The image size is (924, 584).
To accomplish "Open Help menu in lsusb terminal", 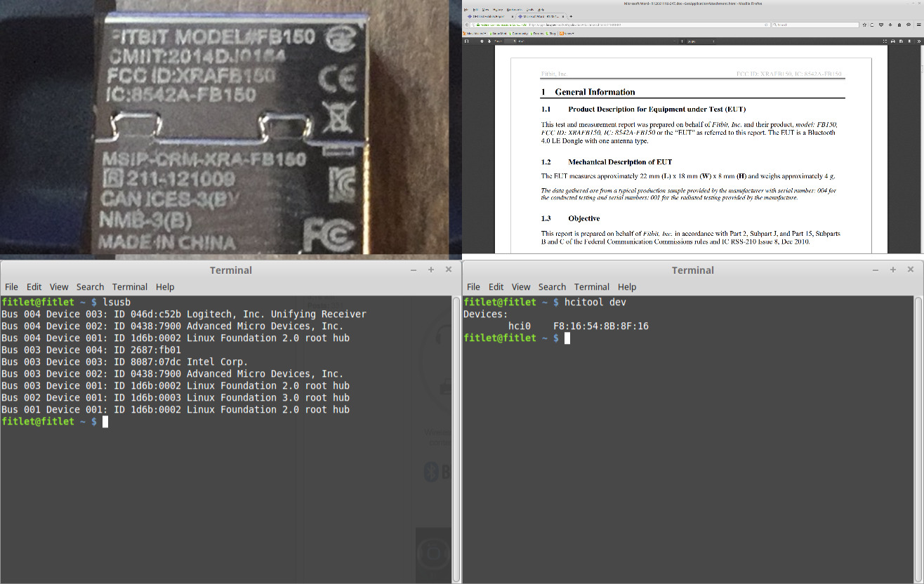I will click(165, 286).
